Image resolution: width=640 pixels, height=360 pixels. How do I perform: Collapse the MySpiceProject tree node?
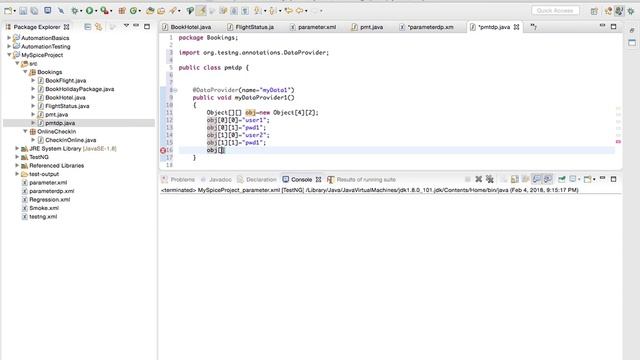[x=9, y=55]
